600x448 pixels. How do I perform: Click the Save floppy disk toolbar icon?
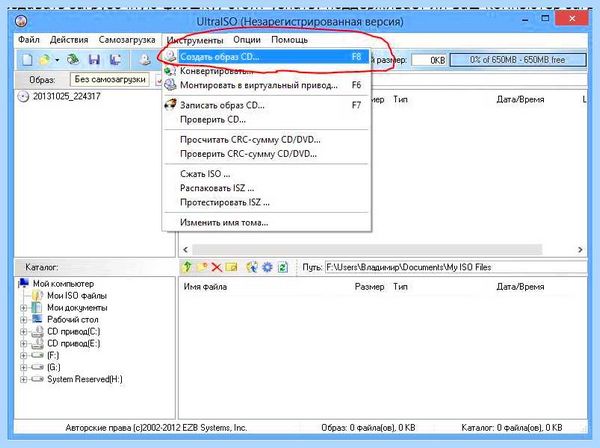[x=94, y=60]
